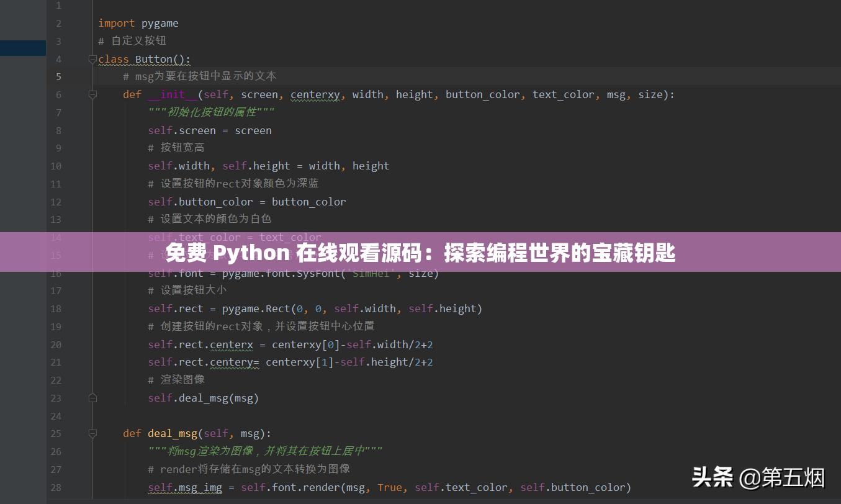Image resolution: width=841 pixels, height=504 pixels.
Task: Click the highlighted marker in the left stripe
Action: pos(22,48)
